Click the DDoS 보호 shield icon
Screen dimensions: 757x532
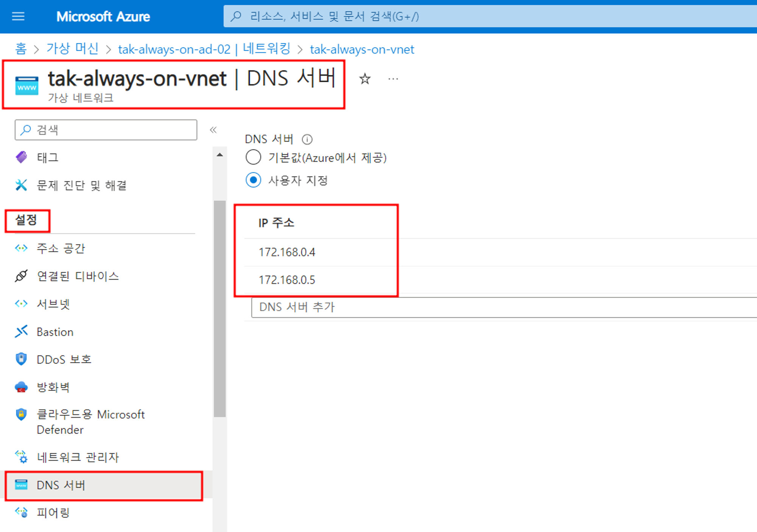coord(21,359)
